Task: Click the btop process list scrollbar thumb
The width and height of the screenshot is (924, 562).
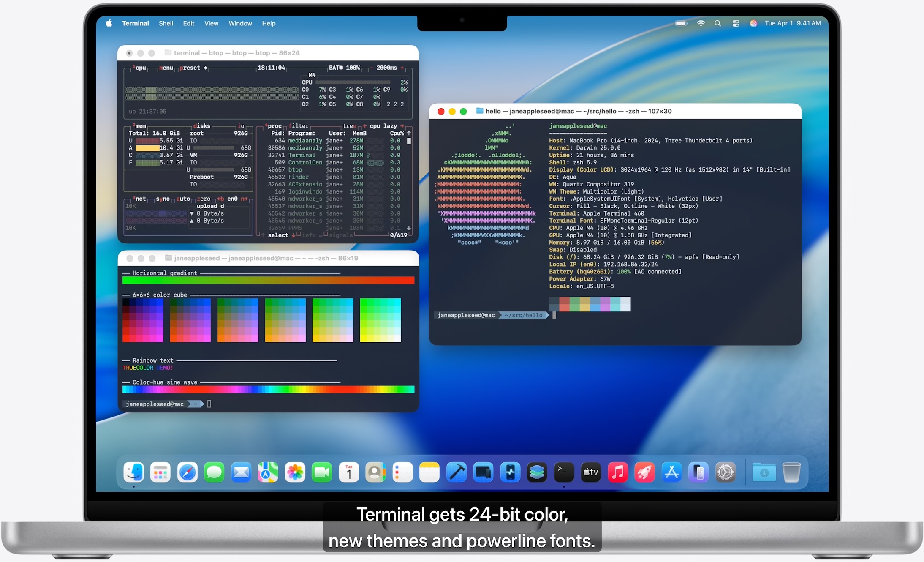Action: 409,141
